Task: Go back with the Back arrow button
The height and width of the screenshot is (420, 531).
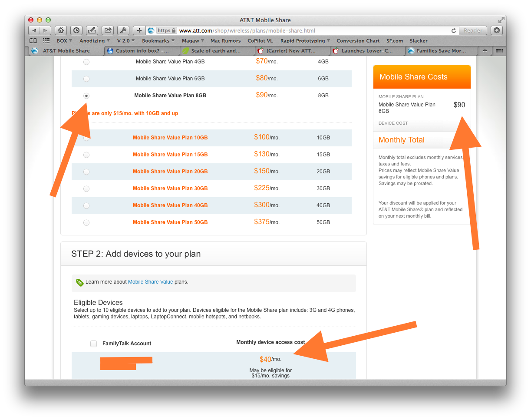Action: pyautogui.click(x=34, y=30)
